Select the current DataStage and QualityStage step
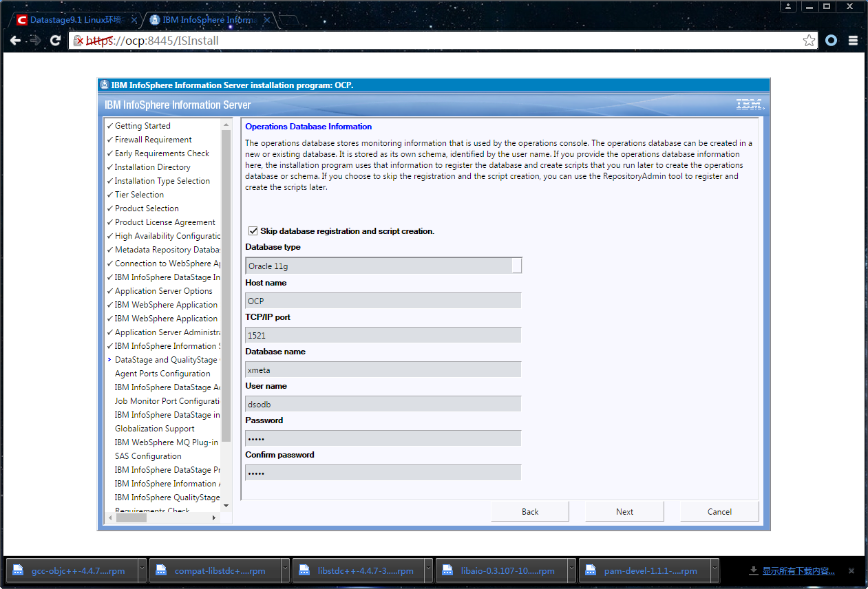Viewport: 868px width, 589px height. pyautogui.click(x=167, y=360)
